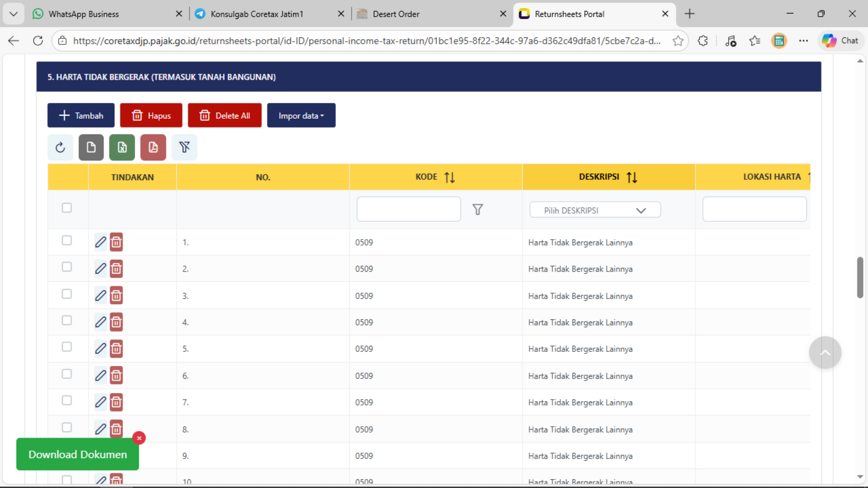Select the checkbox for row 5
This screenshot has width=868, height=488.
coord(67,347)
